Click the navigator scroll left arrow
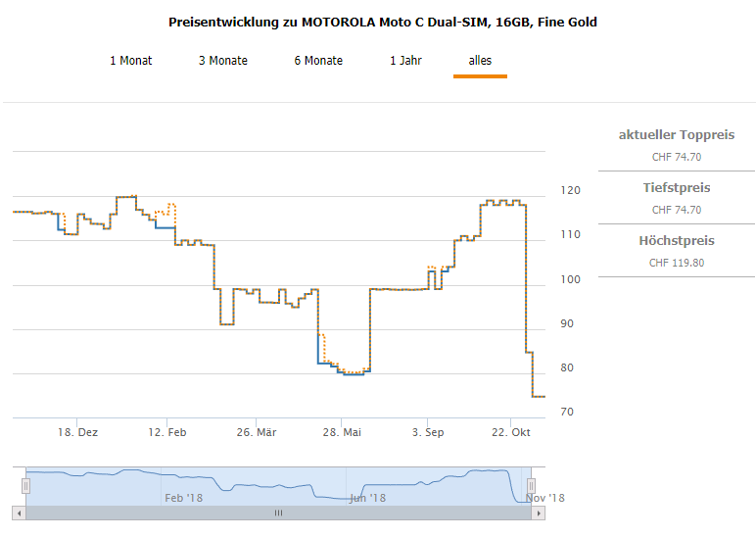756x538 pixels. pos(18,513)
